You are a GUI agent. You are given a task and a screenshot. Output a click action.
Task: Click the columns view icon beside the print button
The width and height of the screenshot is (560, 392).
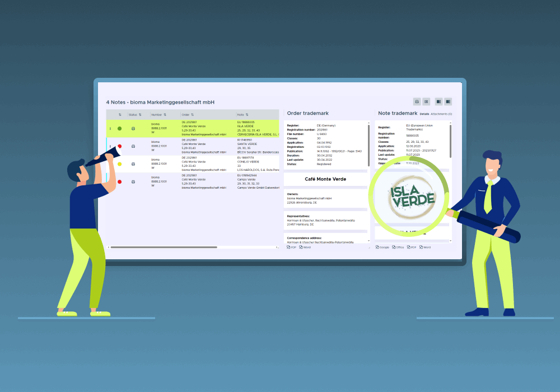426,101
